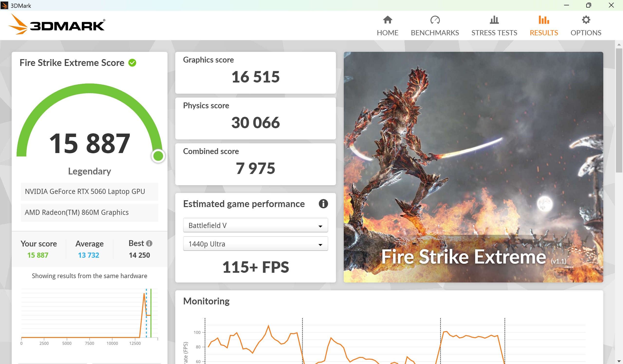Click the orange Results bars icon
Screen dimensions: 623x364
pos(544,20)
